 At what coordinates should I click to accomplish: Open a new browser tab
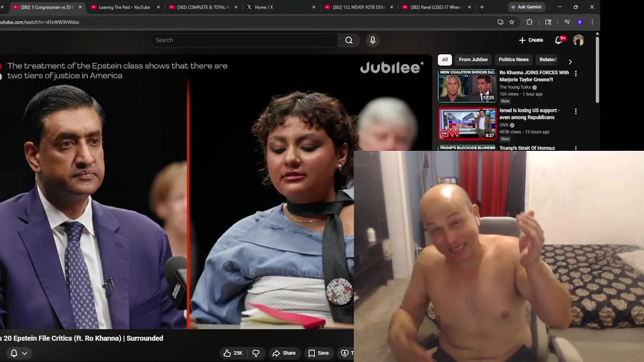pos(482,7)
